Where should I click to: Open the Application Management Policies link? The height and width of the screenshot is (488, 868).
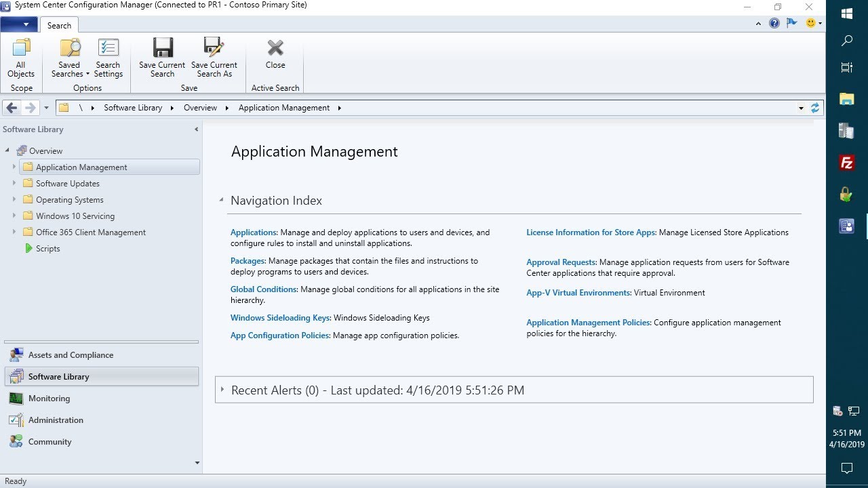pos(588,323)
